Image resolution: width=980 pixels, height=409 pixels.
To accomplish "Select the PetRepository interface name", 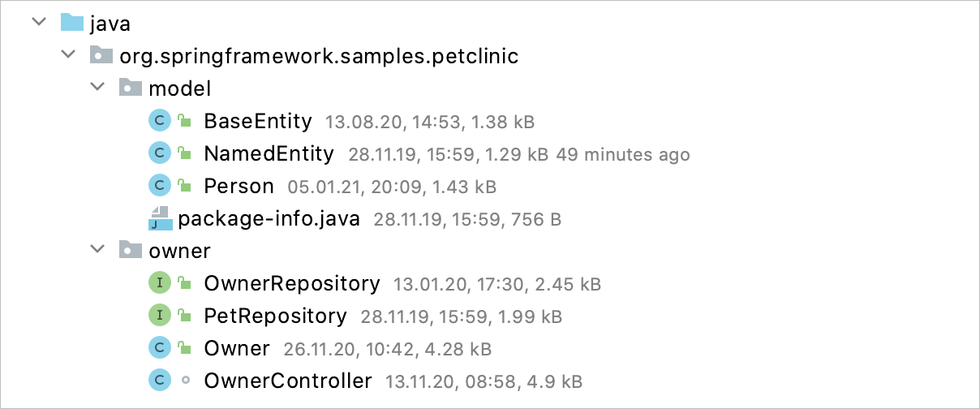I will (275, 316).
